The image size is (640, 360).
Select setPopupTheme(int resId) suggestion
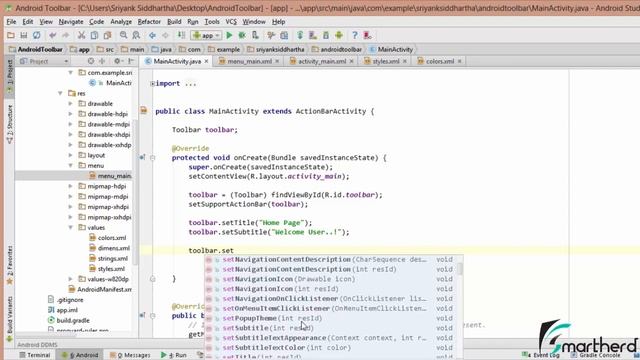point(333,318)
